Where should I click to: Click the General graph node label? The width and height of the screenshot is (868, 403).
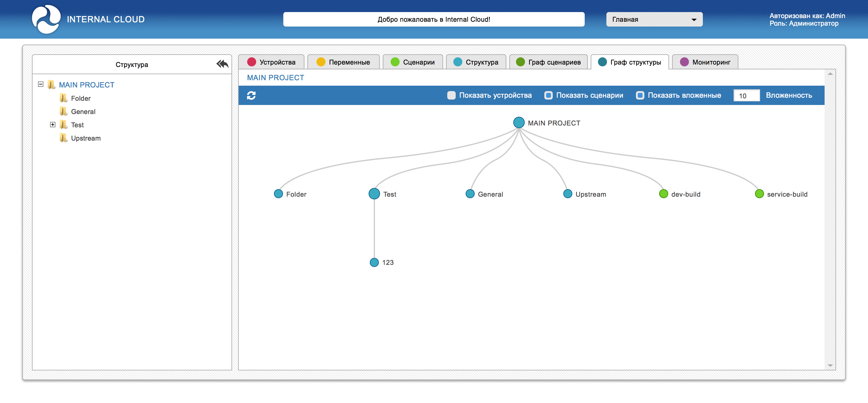tap(490, 194)
